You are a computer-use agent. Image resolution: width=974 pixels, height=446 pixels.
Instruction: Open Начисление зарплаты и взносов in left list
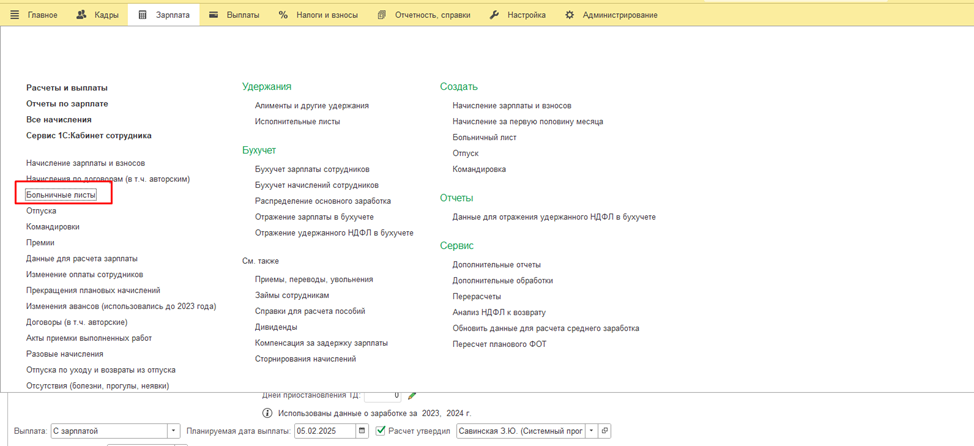(x=86, y=163)
